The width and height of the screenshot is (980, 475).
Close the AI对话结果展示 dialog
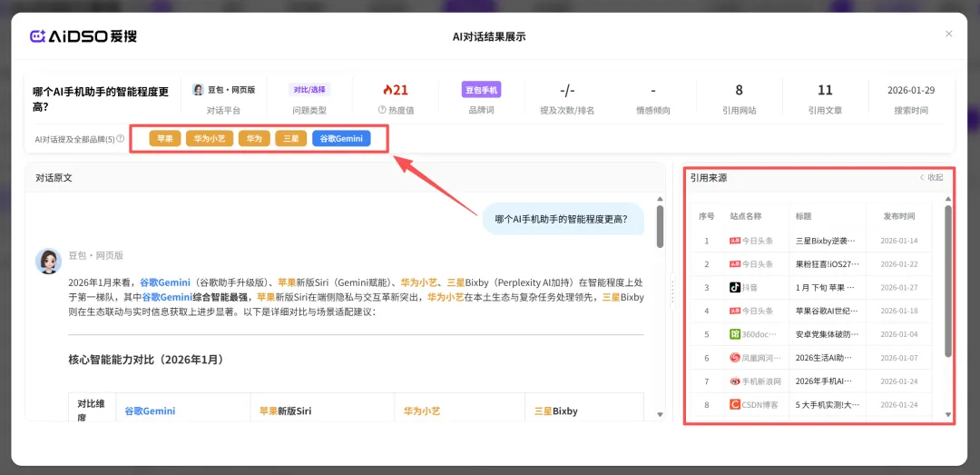pyautogui.click(x=949, y=34)
